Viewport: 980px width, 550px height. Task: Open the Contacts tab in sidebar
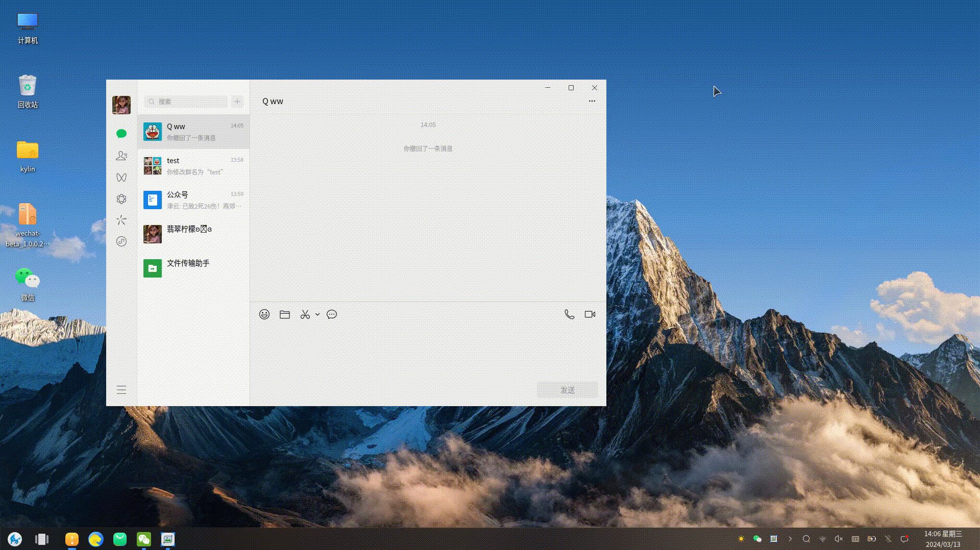click(121, 156)
